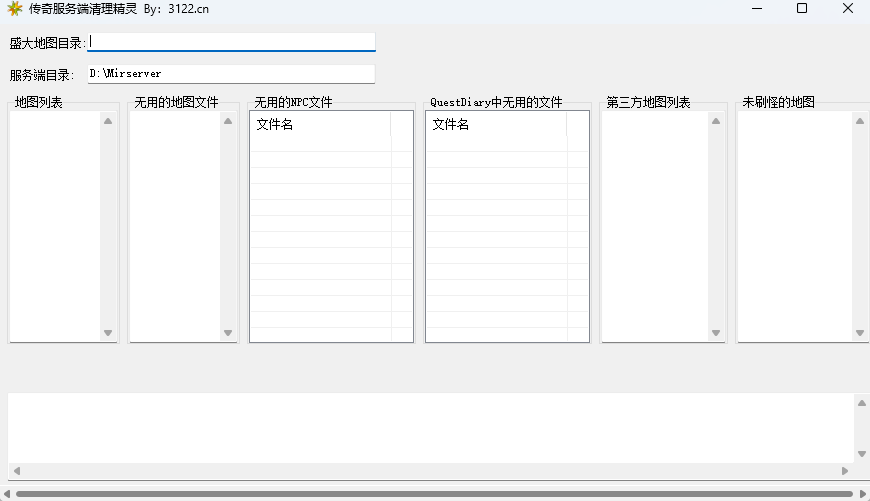Click up arrow of bottom log box scrollbar
This screenshot has width=870, height=501.
point(862,403)
